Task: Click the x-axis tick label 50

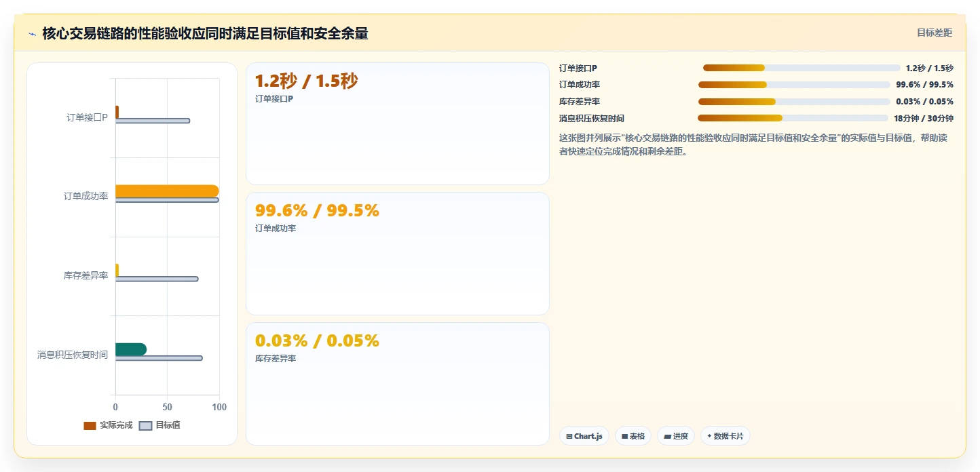Action: pos(167,407)
